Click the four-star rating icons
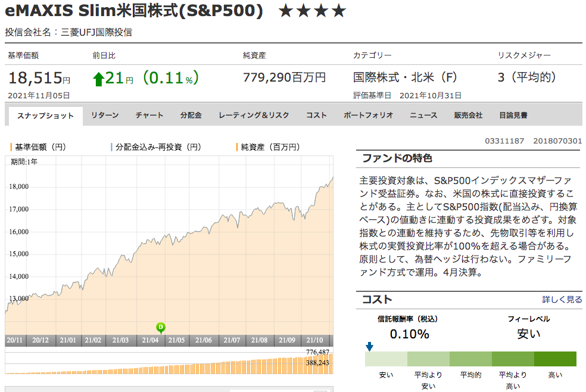This screenshot has height=392, width=586. point(312,11)
